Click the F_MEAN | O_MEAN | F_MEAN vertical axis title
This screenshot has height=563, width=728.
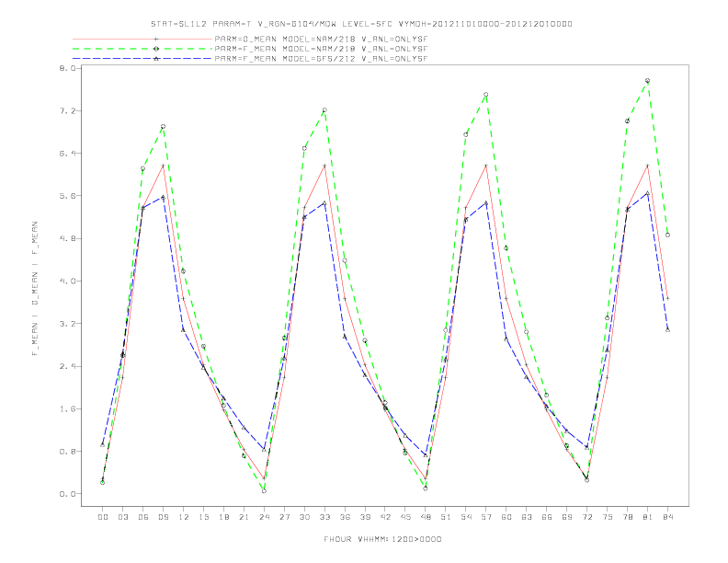point(35,289)
